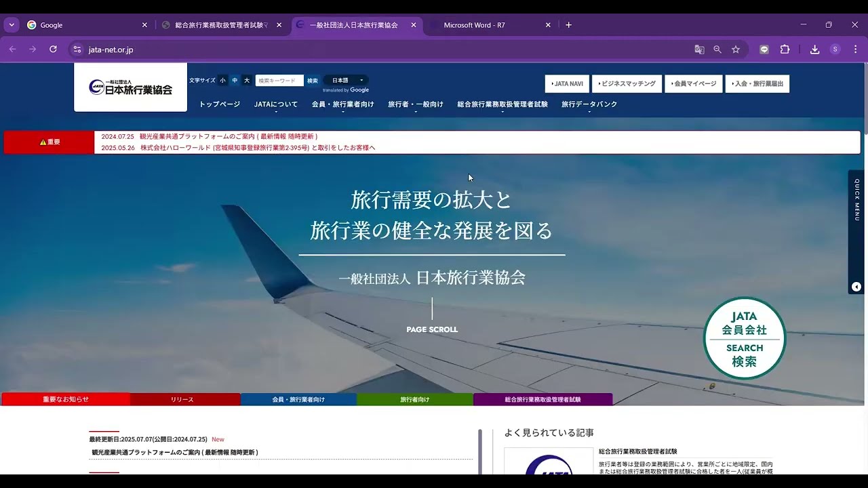
Task: Click the 検索 search button
Action: (313, 81)
